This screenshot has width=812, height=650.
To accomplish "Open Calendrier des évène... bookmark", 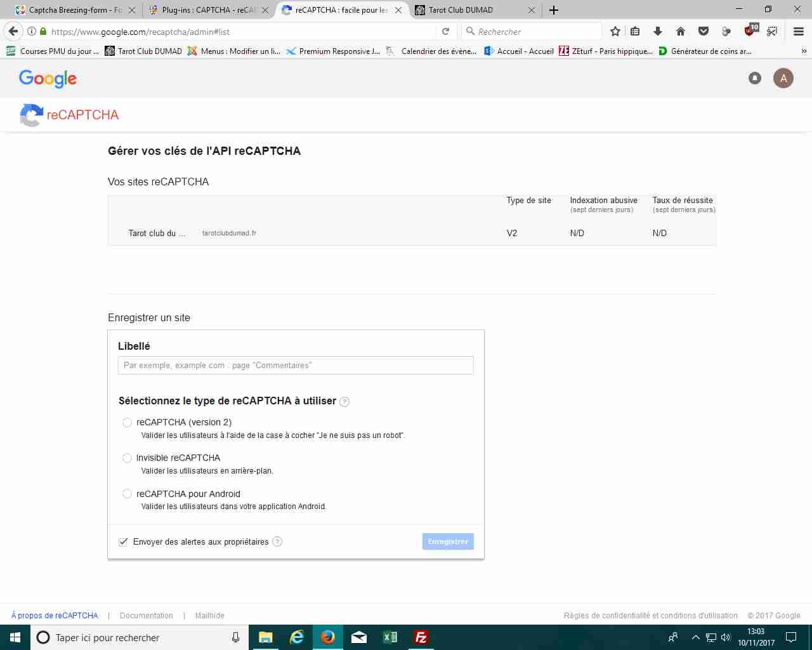I will [x=431, y=51].
